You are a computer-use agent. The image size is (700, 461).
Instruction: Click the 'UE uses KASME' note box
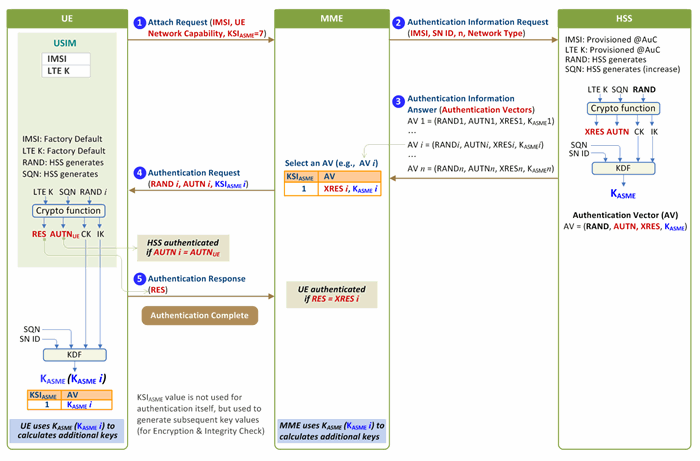pyautogui.click(x=67, y=431)
